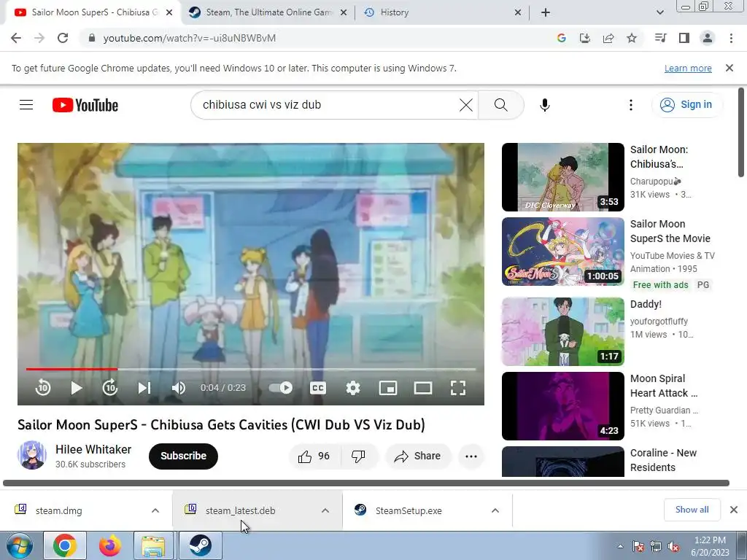The height and width of the screenshot is (560, 747).
Task: Reload the current page
Action: click(x=63, y=38)
